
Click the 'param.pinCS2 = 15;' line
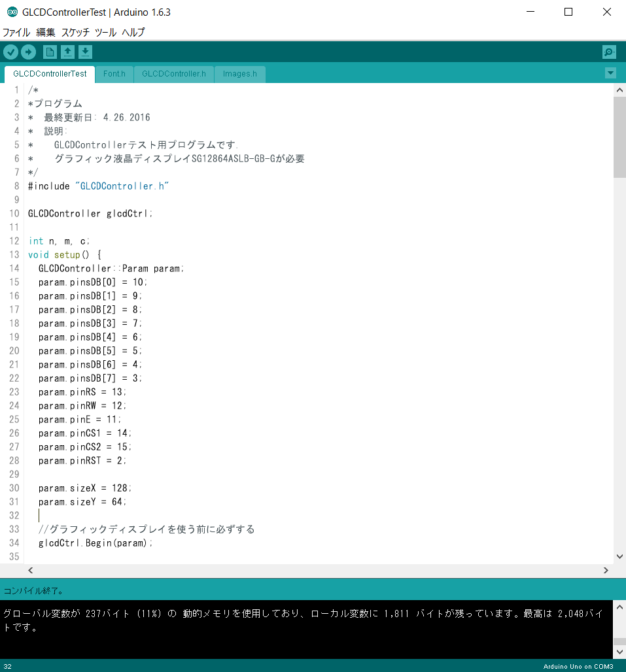point(85,446)
